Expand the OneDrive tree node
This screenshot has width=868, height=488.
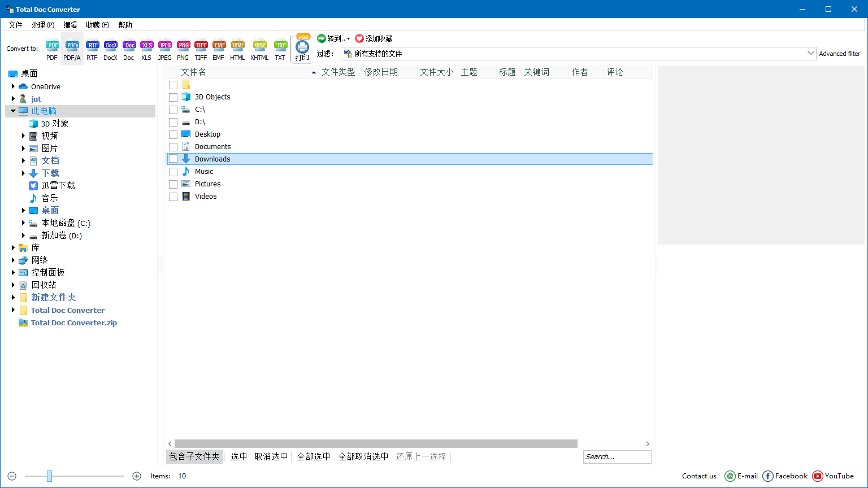13,86
